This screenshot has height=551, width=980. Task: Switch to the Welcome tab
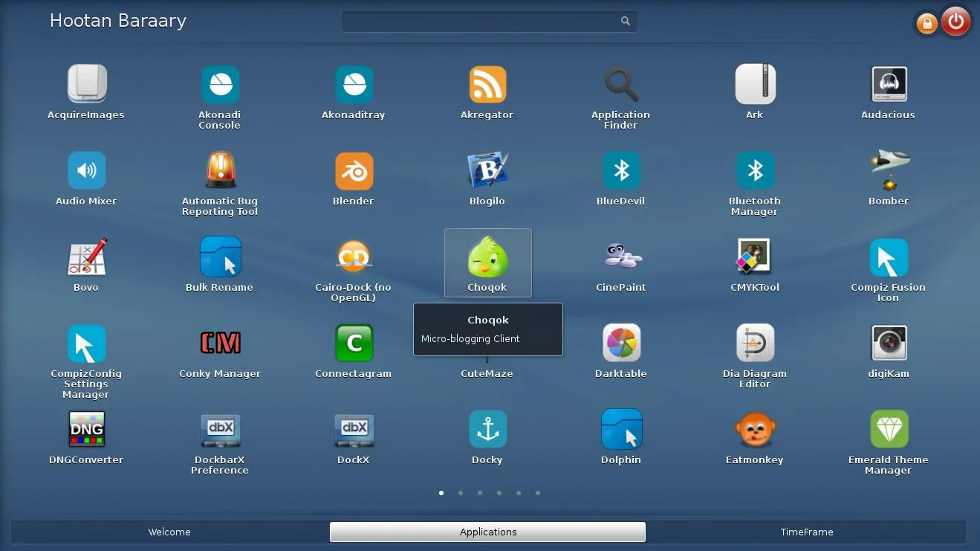pos(169,532)
